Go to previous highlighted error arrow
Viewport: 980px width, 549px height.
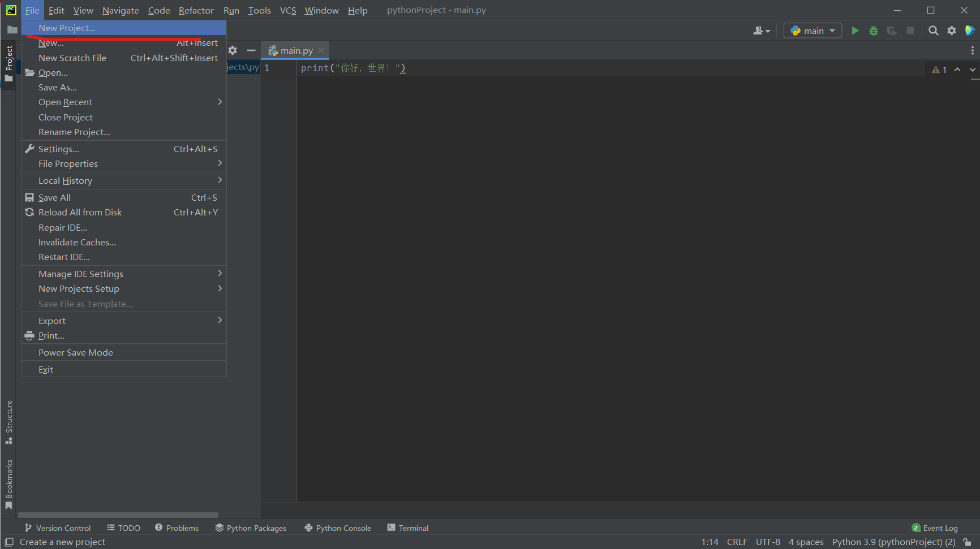coord(957,70)
